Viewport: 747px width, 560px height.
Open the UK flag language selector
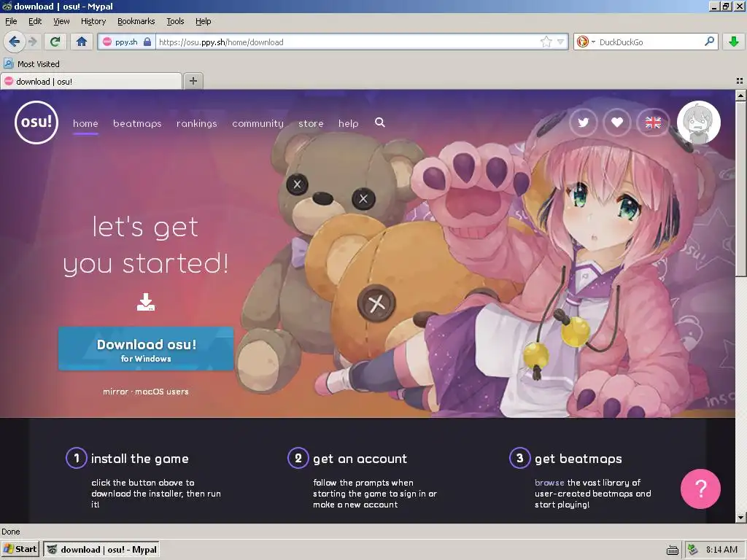point(653,122)
